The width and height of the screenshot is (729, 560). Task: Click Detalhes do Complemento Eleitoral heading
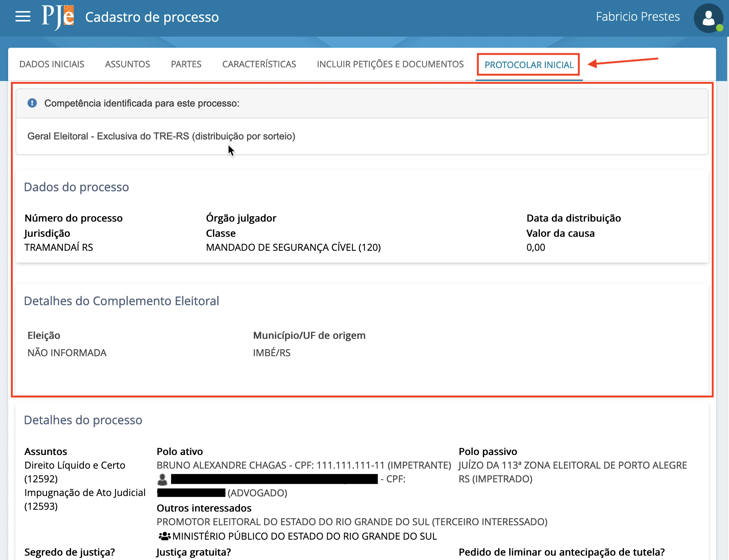click(121, 301)
